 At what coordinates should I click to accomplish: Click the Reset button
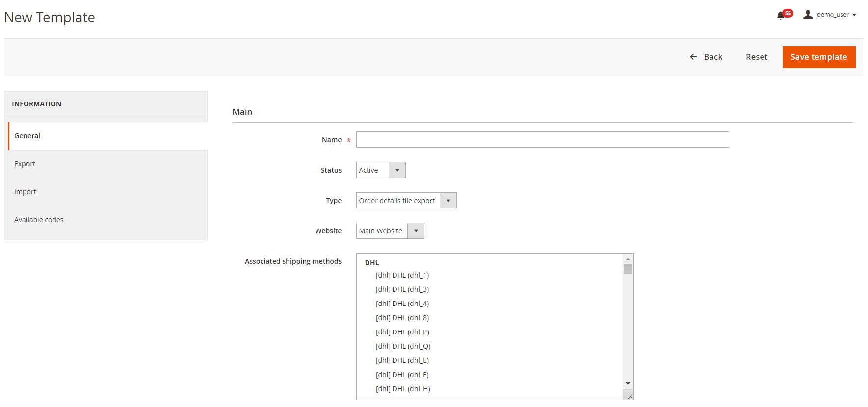click(757, 57)
